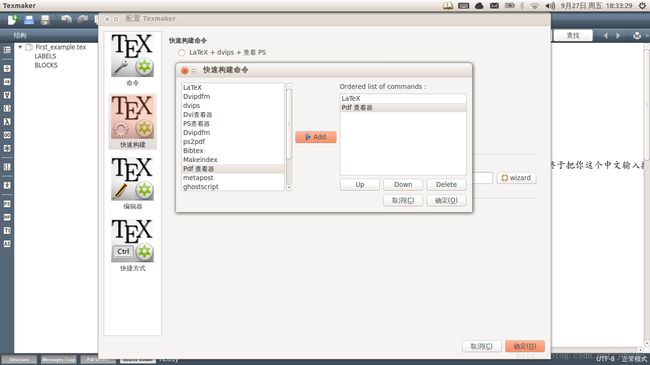Select dvips in available commands list

click(233, 105)
